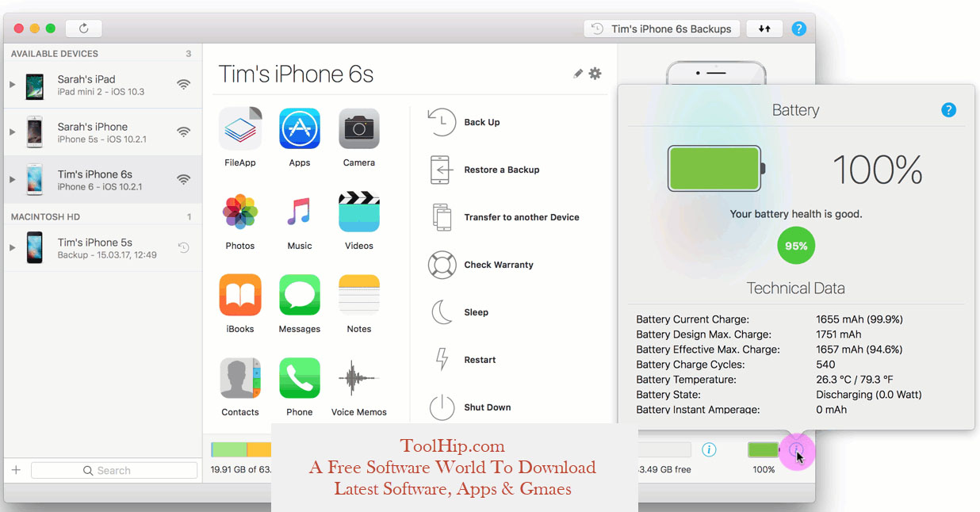Click the "540" charge cycles value
The width and height of the screenshot is (980, 512).
(825, 365)
